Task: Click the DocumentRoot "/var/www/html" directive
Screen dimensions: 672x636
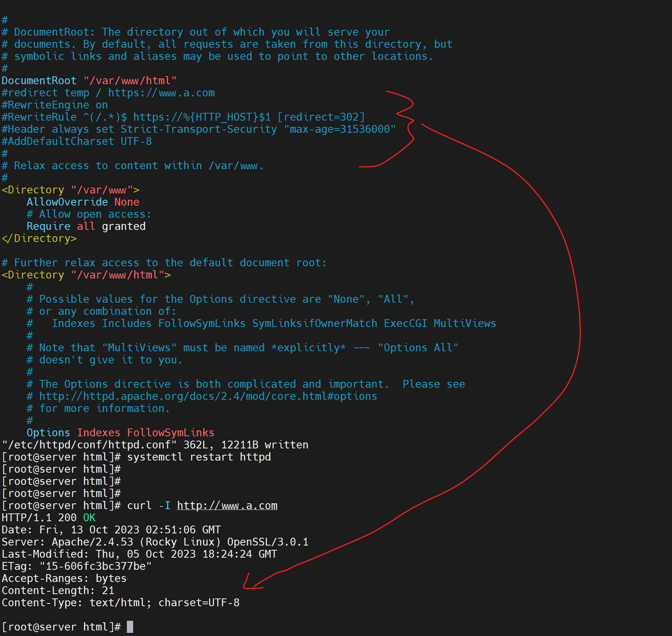Action: tap(89, 81)
